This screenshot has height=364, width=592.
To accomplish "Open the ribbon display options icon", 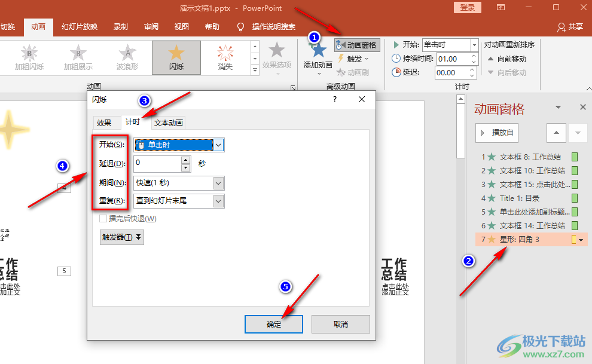I will (501, 8).
